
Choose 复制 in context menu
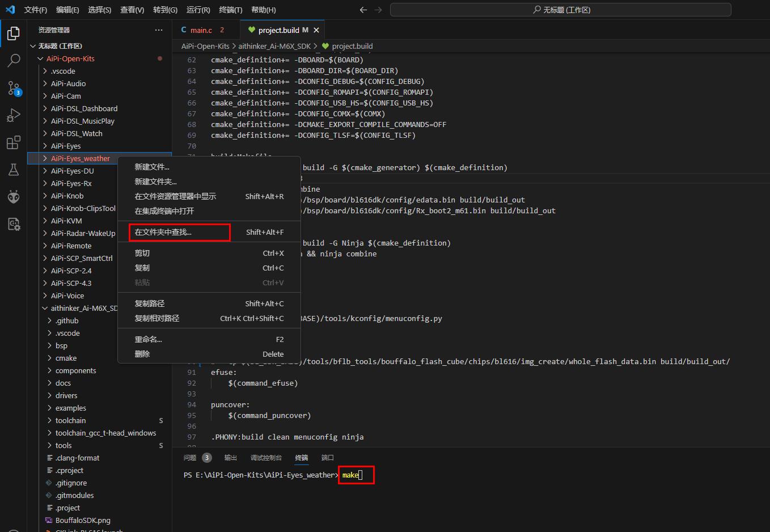(x=209, y=268)
